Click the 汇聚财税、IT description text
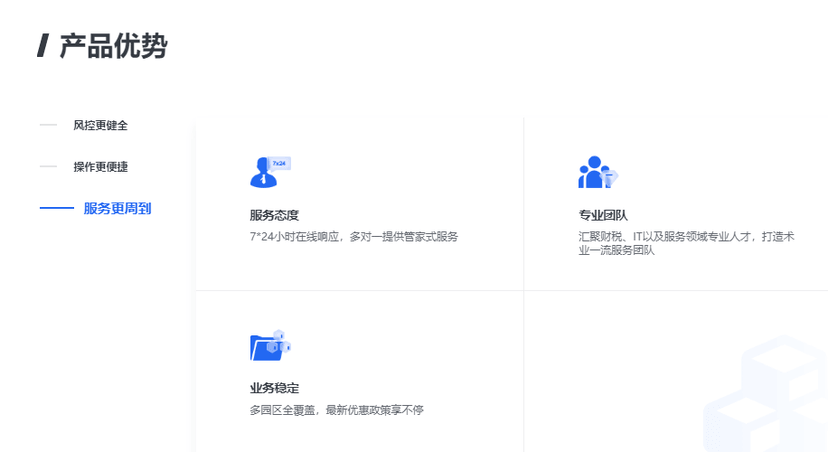The width and height of the screenshot is (828, 452). (x=686, y=243)
